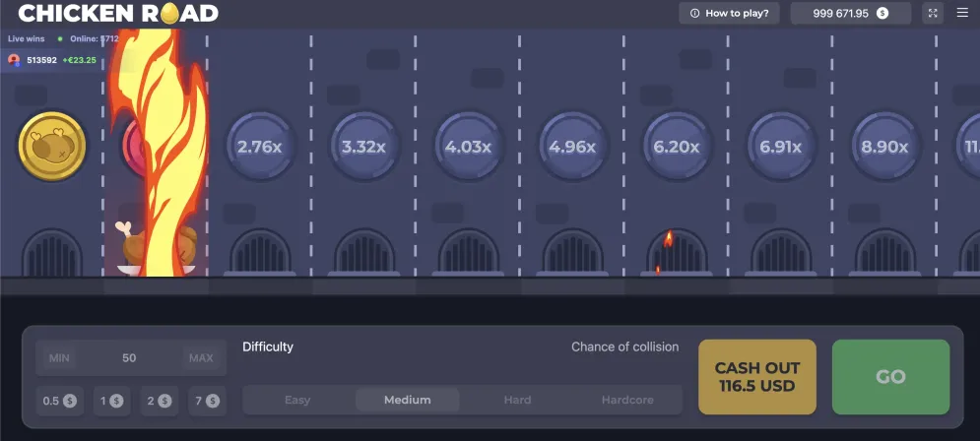The image size is (980, 441).
Task: Set bet to minimum with MIN
Action: 59,358
